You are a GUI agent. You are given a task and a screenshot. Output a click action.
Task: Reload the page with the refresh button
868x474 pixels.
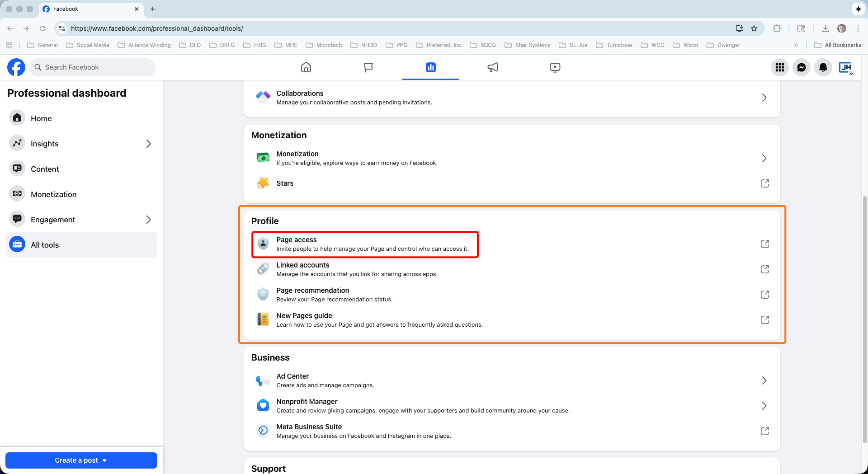point(42,28)
